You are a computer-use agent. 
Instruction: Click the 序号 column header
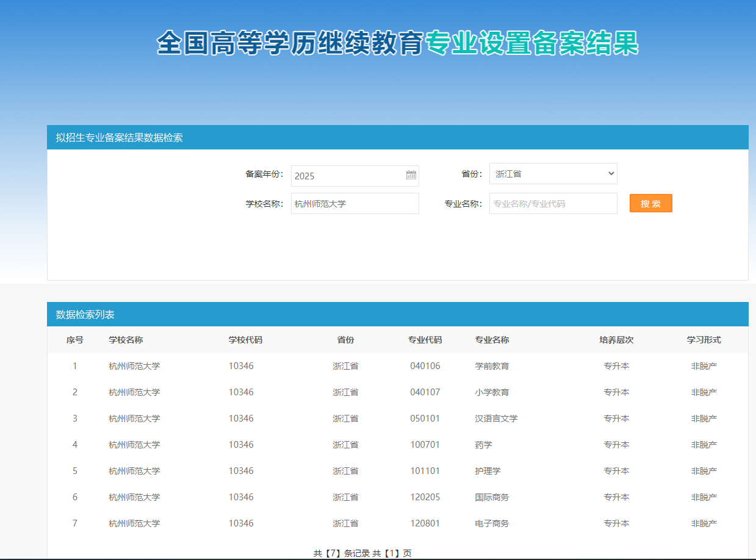coord(75,340)
